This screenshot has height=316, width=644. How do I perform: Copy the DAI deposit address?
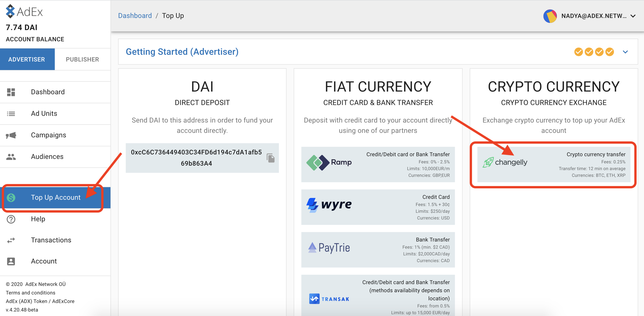pos(271,158)
